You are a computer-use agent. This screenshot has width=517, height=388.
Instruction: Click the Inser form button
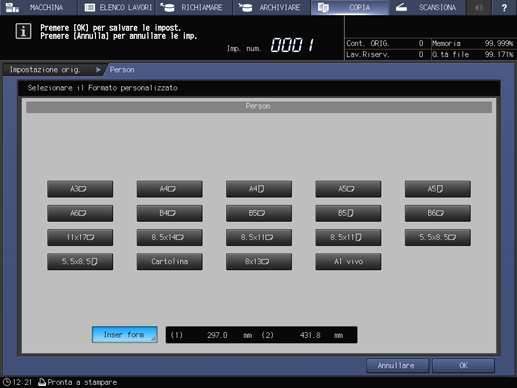tap(125, 335)
